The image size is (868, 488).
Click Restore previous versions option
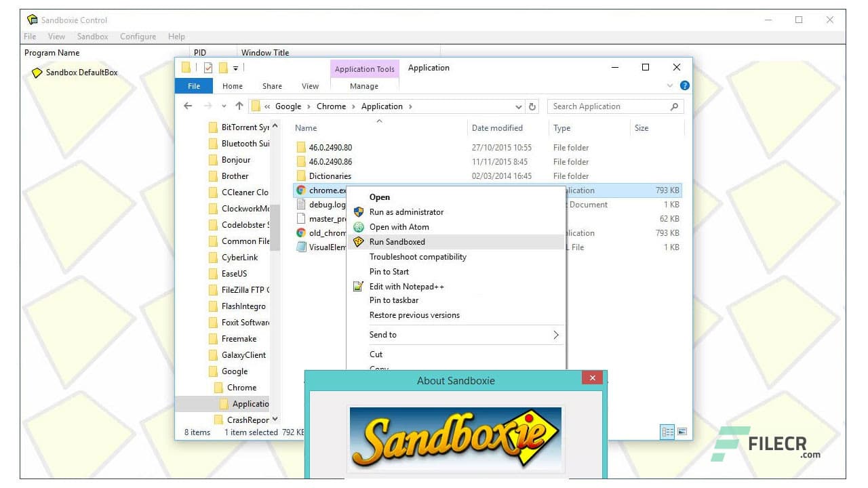click(414, 314)
